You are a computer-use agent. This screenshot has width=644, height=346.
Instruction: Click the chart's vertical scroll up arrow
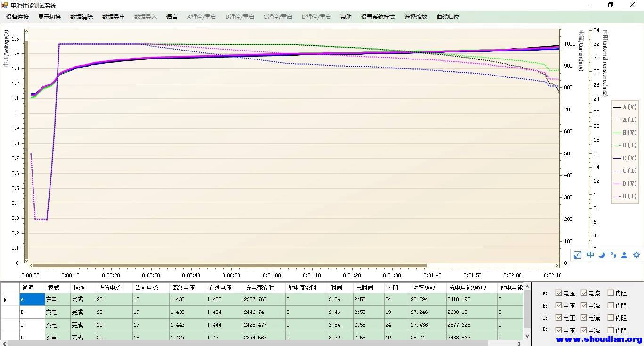tap(26, 32)
